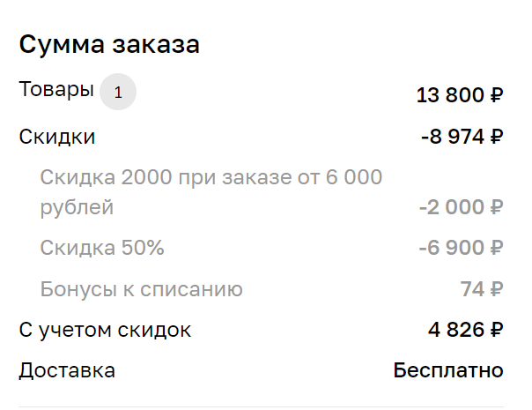Screen dimensions: 532x410
Task: Click the 74 ₽ bonus amount
Action: click(482, 289)
